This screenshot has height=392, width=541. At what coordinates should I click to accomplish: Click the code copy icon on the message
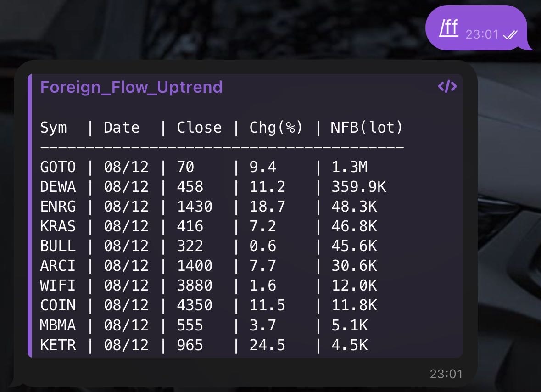(447, 86)
